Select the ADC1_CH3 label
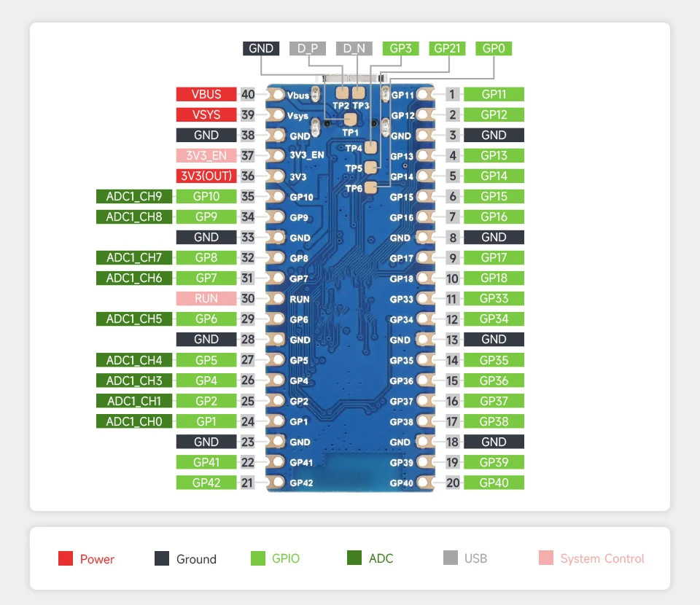The width and height of the screenshot is (700, 605). coord(134,380)
